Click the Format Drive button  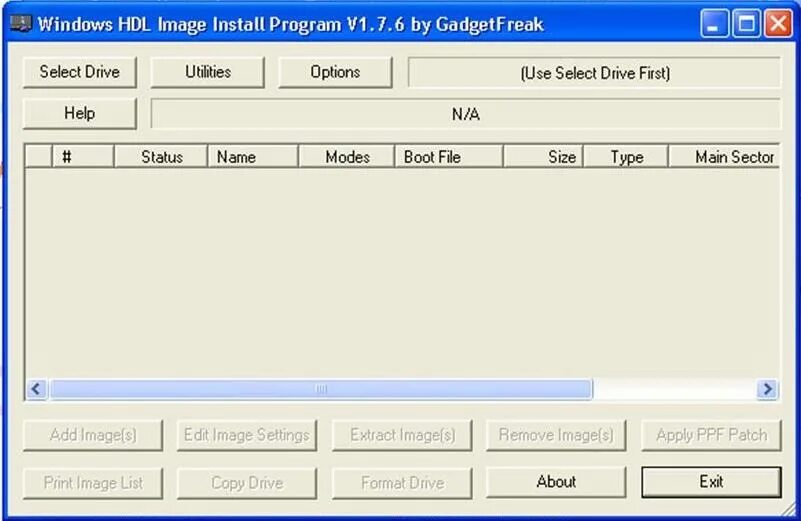coord(402,483)
